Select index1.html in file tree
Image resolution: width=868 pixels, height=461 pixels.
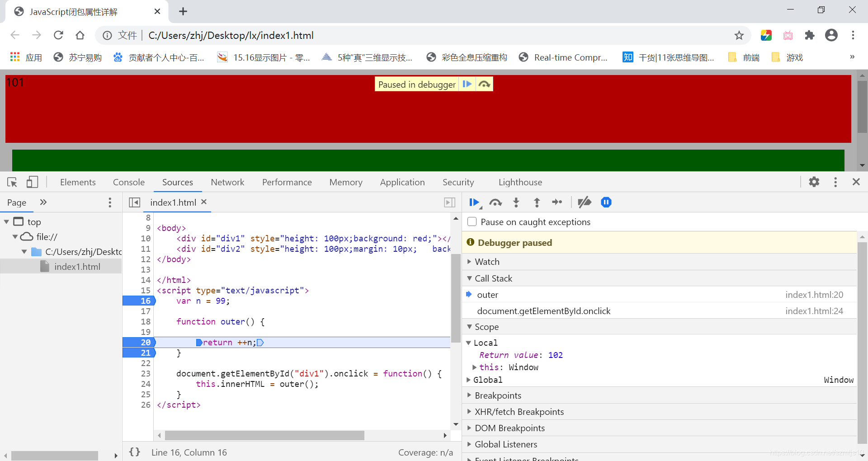click(x=77, y=267)
